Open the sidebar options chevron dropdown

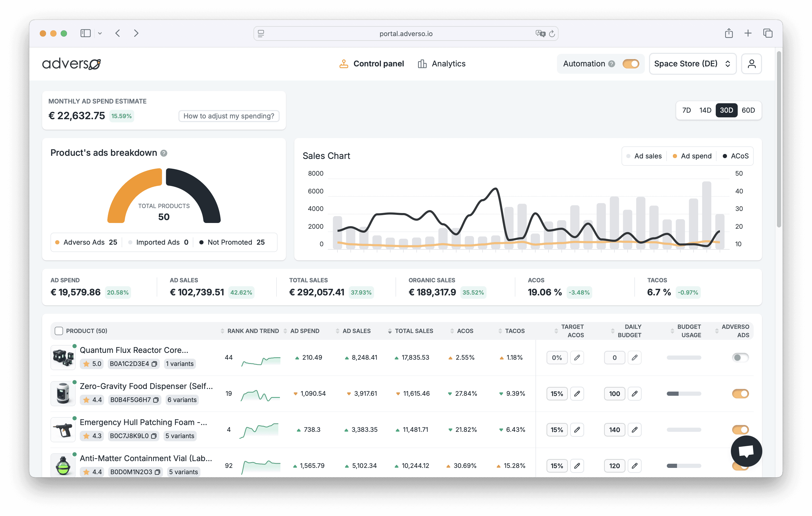click(x=100, y=33)
